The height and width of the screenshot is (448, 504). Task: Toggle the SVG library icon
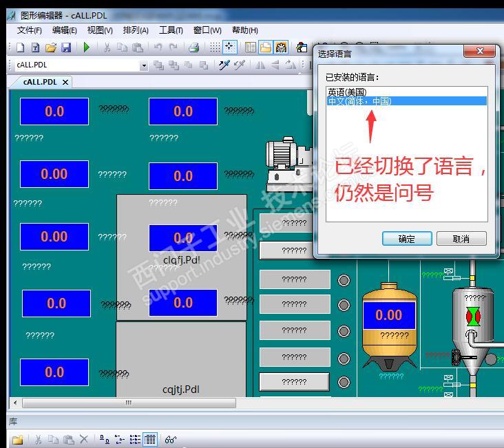pos(281,47)
